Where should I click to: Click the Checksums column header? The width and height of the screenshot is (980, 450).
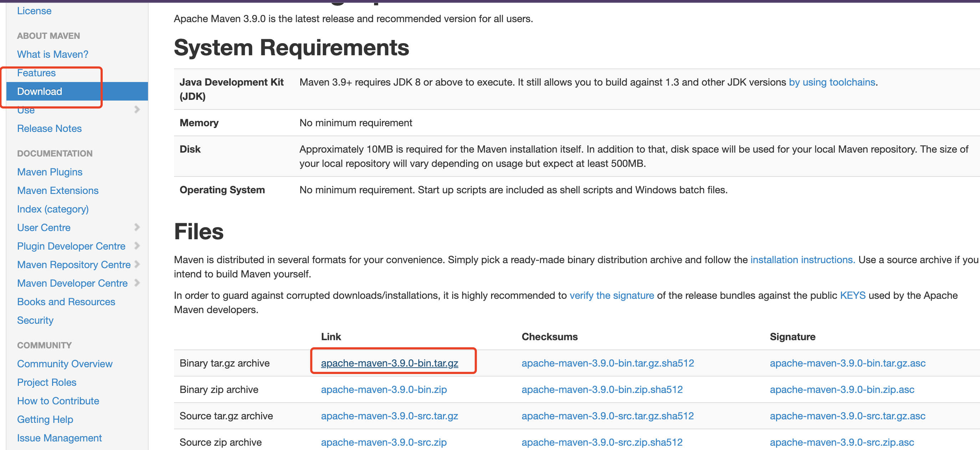(x=549, y=337)
